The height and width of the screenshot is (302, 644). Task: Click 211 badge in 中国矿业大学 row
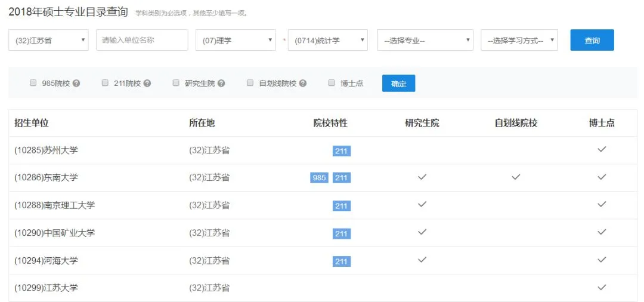[341, 233]
